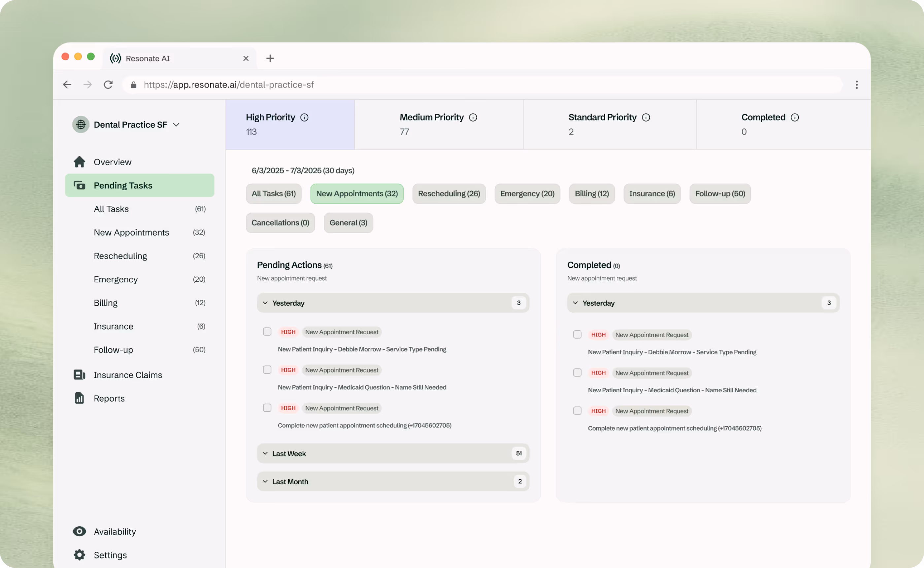Click the Resonate AI tab favicon
The height and width of the screenshot is (568, 924).
pos(115,58)
